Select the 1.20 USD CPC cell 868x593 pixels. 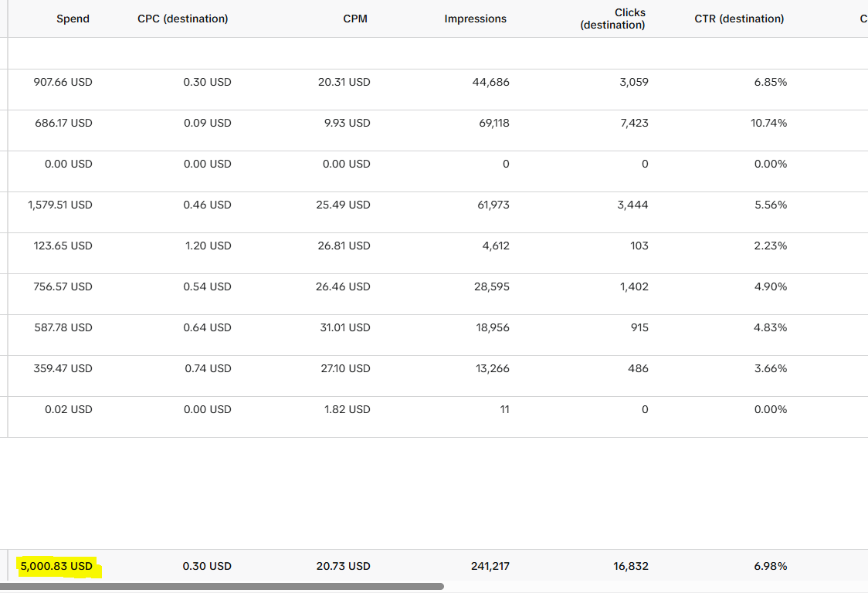[209, 246]
